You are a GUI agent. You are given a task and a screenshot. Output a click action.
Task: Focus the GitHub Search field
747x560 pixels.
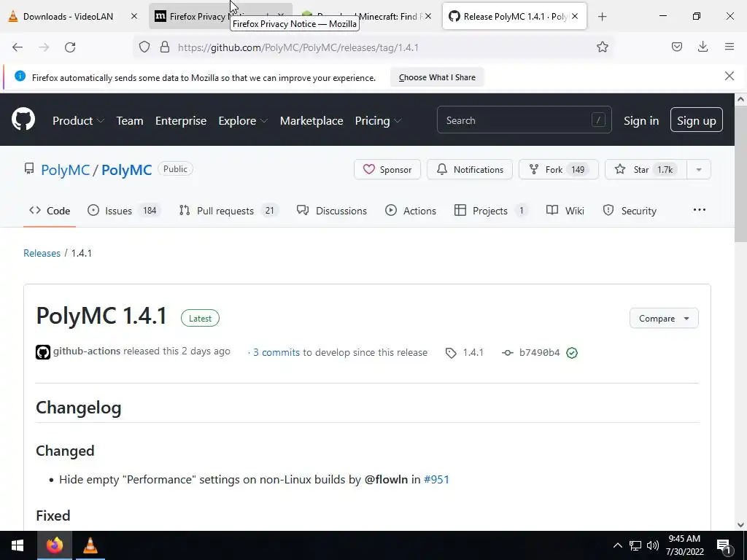click(524, 120)
